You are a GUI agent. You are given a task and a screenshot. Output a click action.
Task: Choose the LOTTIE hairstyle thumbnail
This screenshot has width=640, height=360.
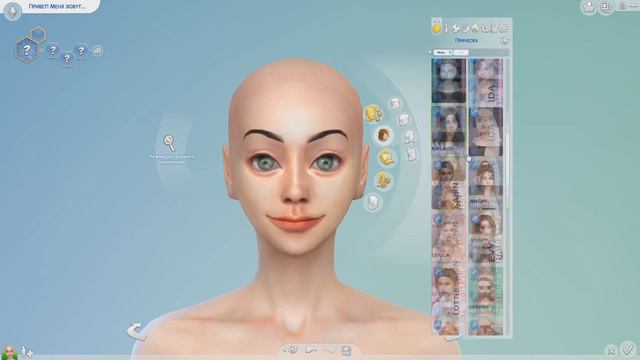449,292
